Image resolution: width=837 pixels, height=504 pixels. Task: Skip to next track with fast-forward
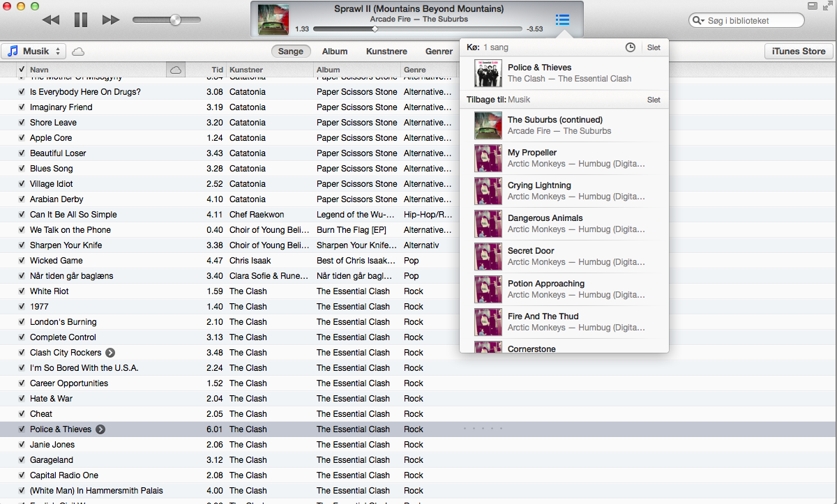point(111,20)
